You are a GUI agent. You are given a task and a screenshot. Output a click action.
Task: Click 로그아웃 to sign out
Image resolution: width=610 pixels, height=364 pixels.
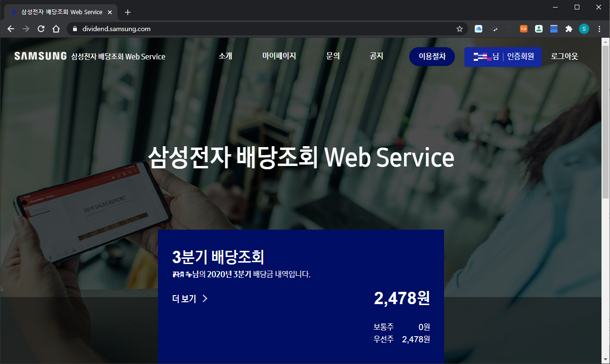point(564,56)
